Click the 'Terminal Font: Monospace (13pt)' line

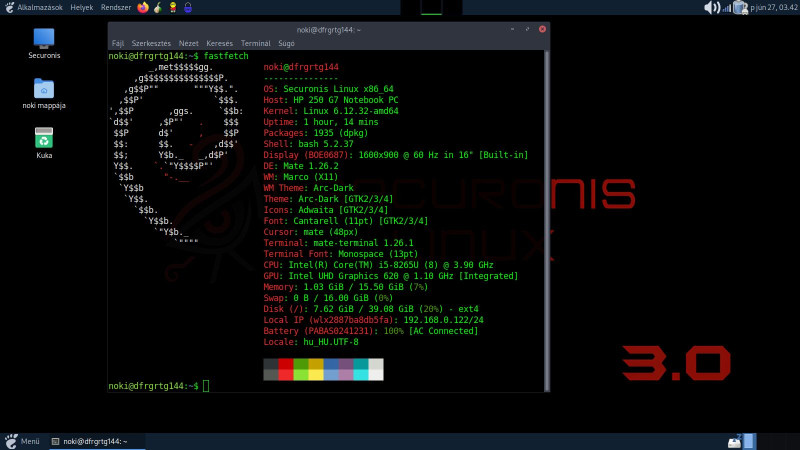pos(341,254)
